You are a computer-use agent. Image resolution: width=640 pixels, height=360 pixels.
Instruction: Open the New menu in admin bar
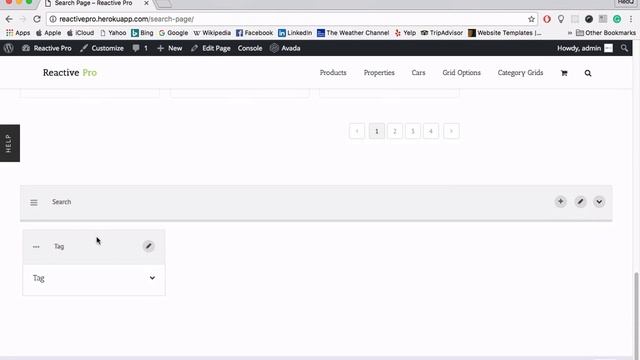click(x=170, y=48)
